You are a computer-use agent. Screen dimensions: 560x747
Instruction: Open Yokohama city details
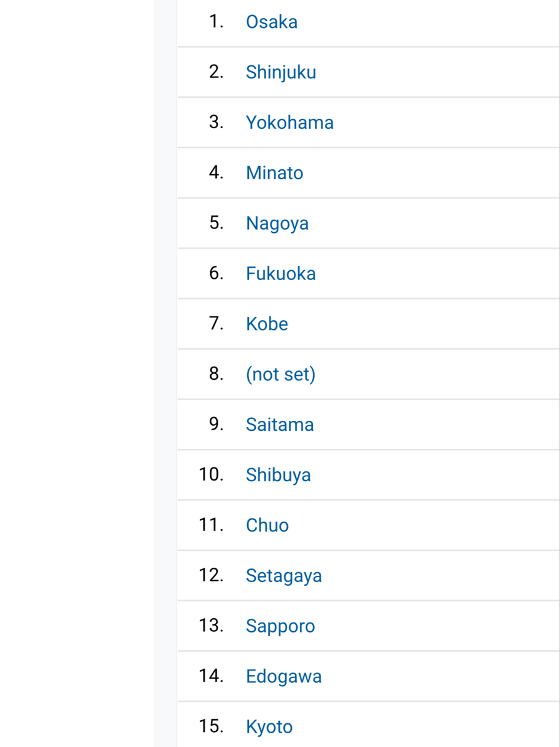point(289,123)
